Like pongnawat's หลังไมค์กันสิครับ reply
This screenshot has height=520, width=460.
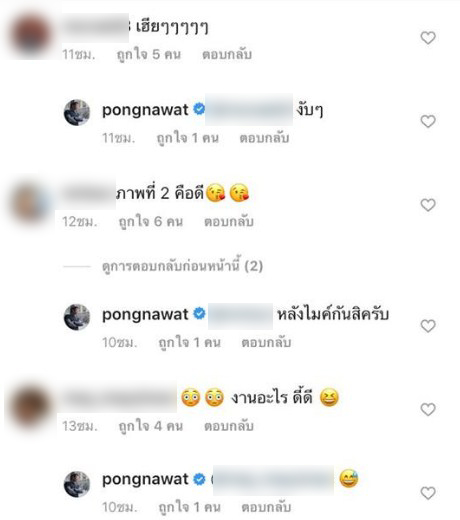(x=428, y=326)
